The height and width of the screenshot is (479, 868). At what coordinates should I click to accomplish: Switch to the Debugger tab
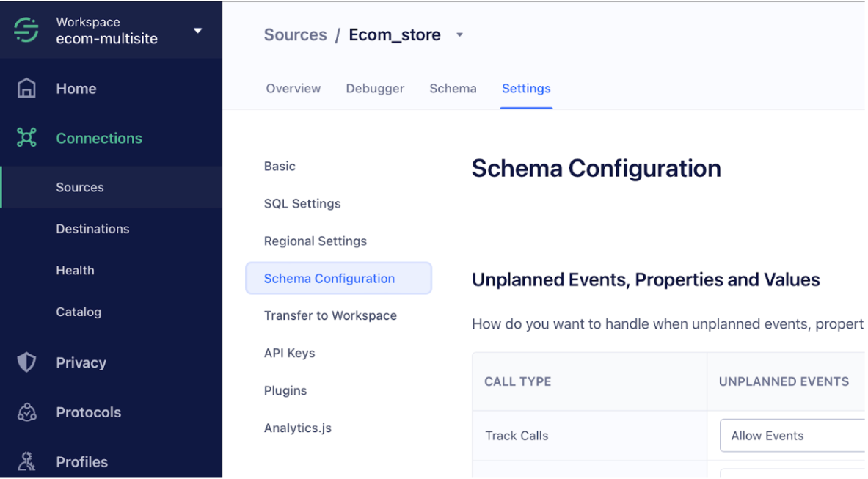point(375,89)
